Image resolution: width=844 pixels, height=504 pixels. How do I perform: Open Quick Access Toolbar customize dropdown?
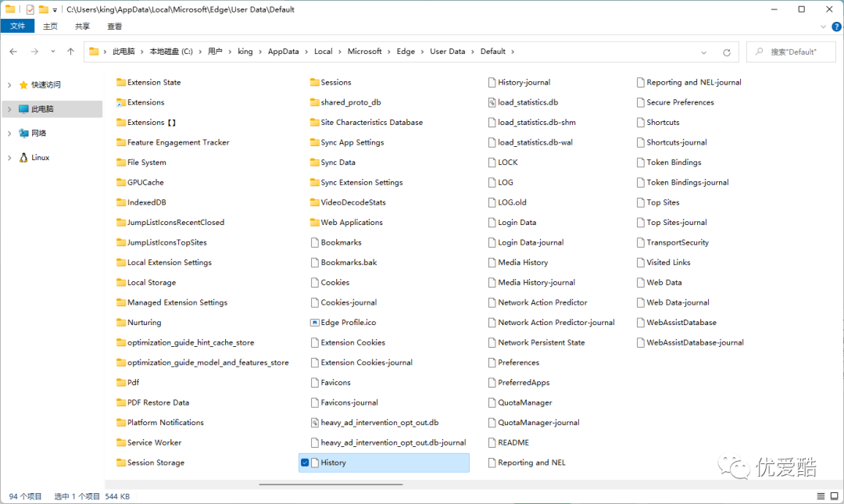pyautogui.click(x=55, y=9)
